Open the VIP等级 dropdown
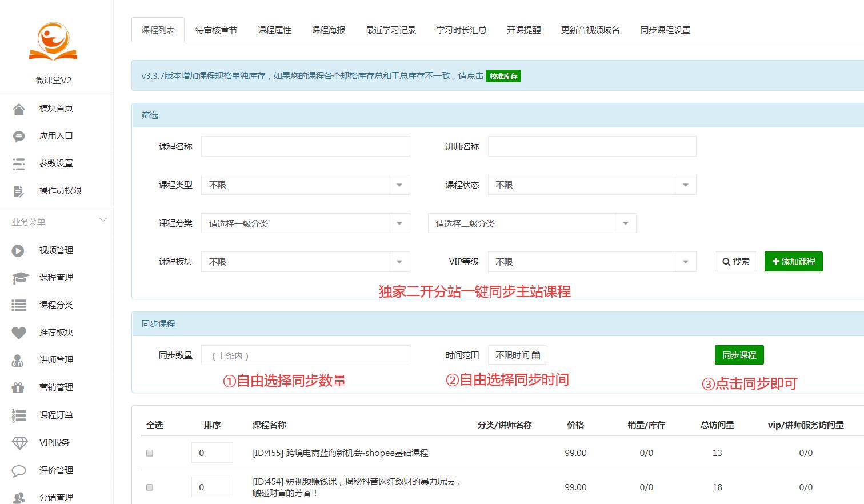Screen dimensions: 864x504 pos(592,262)
